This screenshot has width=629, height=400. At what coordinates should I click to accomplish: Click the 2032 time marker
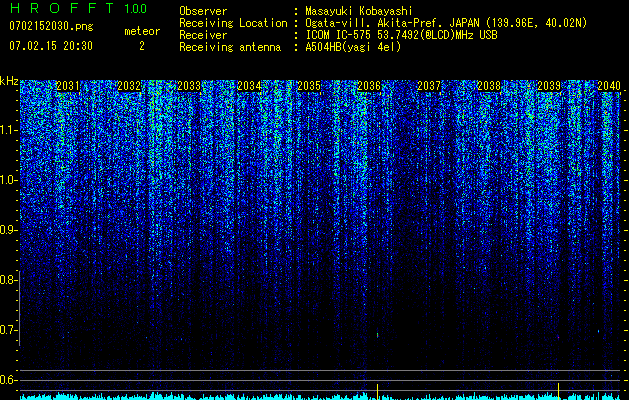pyautogui.click(x=129, y=86)
